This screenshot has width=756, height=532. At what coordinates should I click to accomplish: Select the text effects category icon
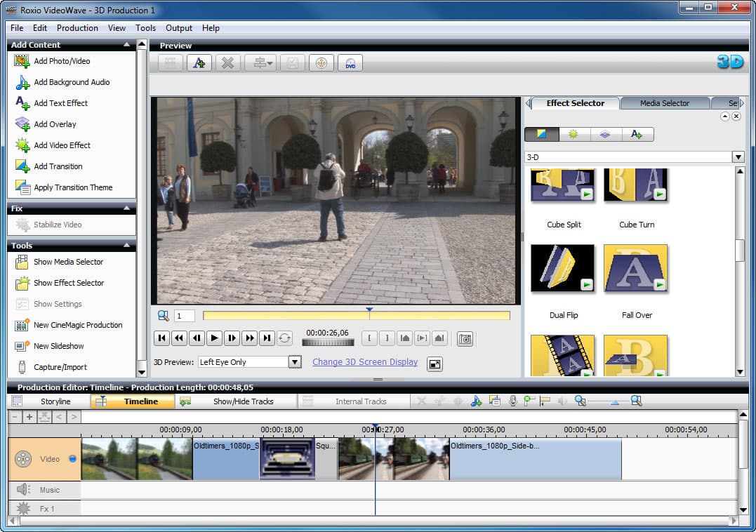(637, 134)
